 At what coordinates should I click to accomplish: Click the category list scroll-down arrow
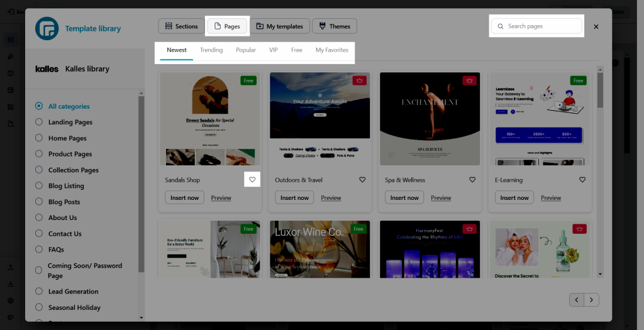click(x=142, y=317)
